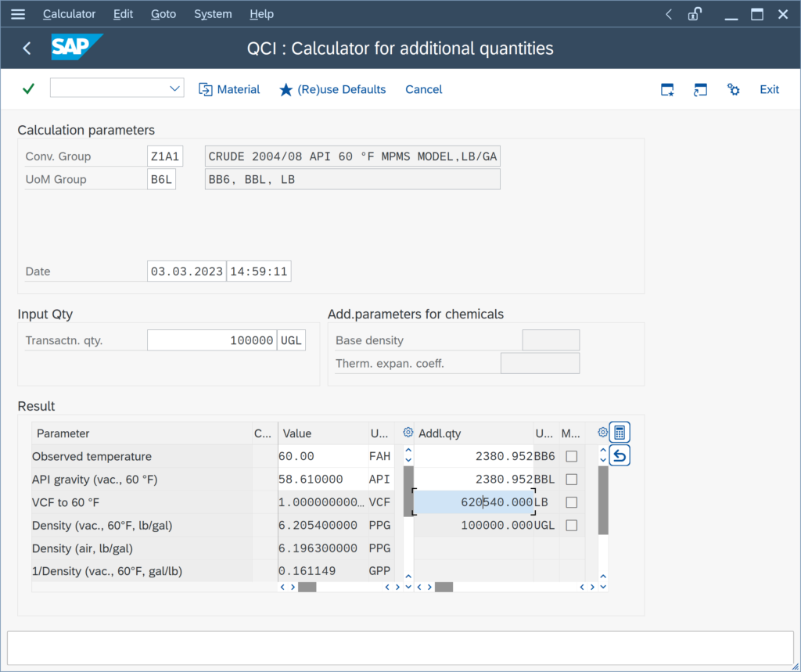Click the 1/Density (vac., 60°F, gal/lb) row

point(142,571)
